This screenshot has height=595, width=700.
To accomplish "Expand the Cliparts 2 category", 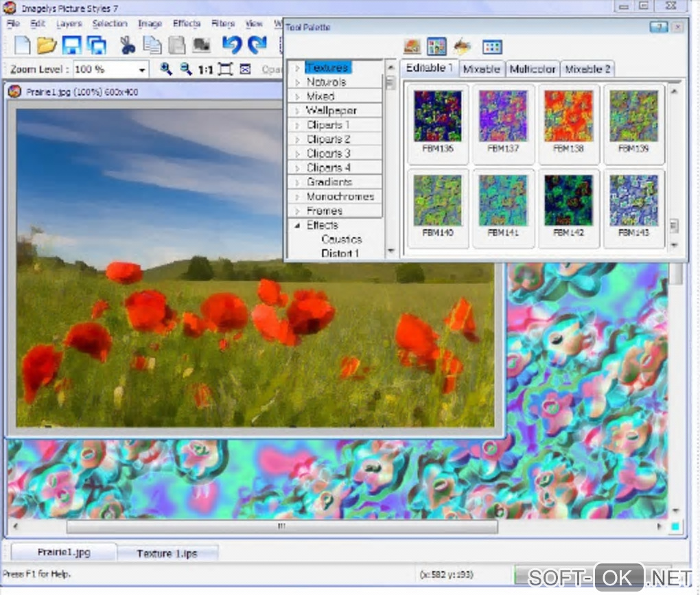I will [297, 140].
